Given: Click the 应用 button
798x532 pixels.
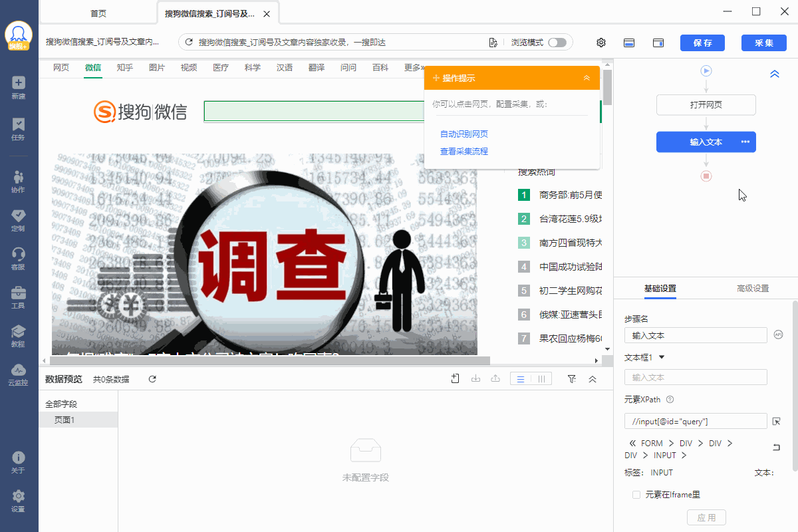Looking at the screenshot, I should coord(706,517).
